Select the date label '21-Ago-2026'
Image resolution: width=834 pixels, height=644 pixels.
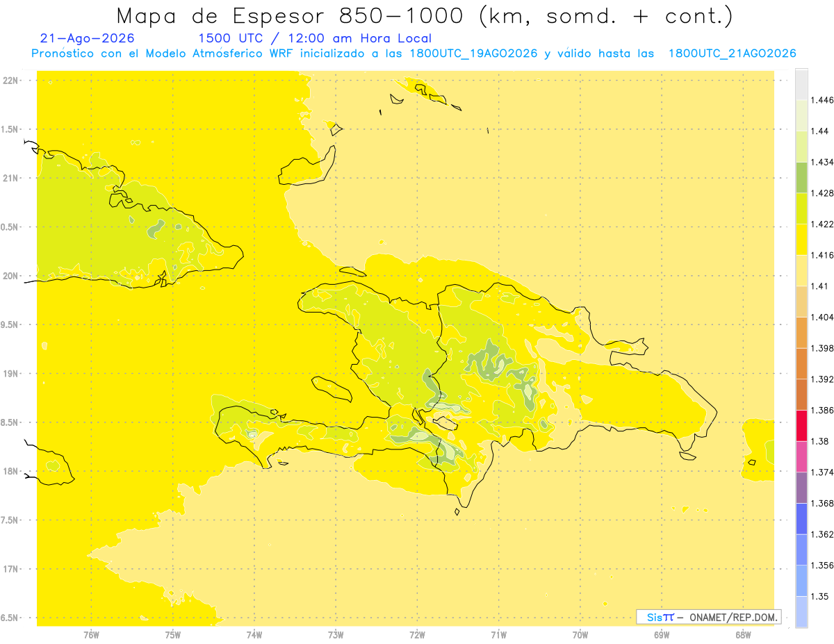pos(88,38)
